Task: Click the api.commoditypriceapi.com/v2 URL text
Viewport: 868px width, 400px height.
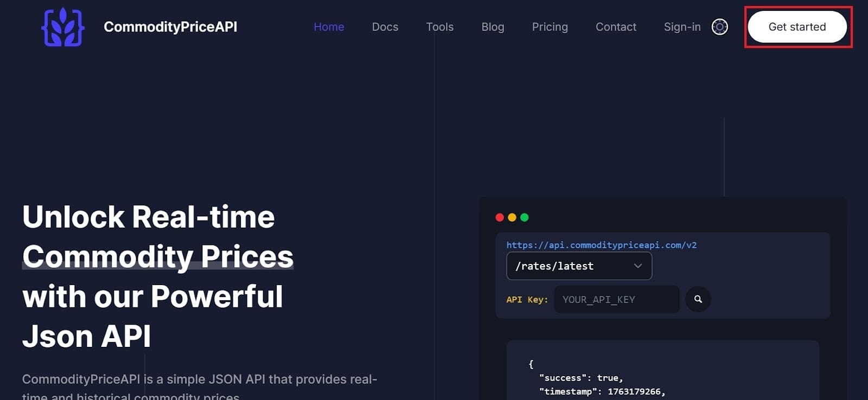Action: click(x=601, y=245)
